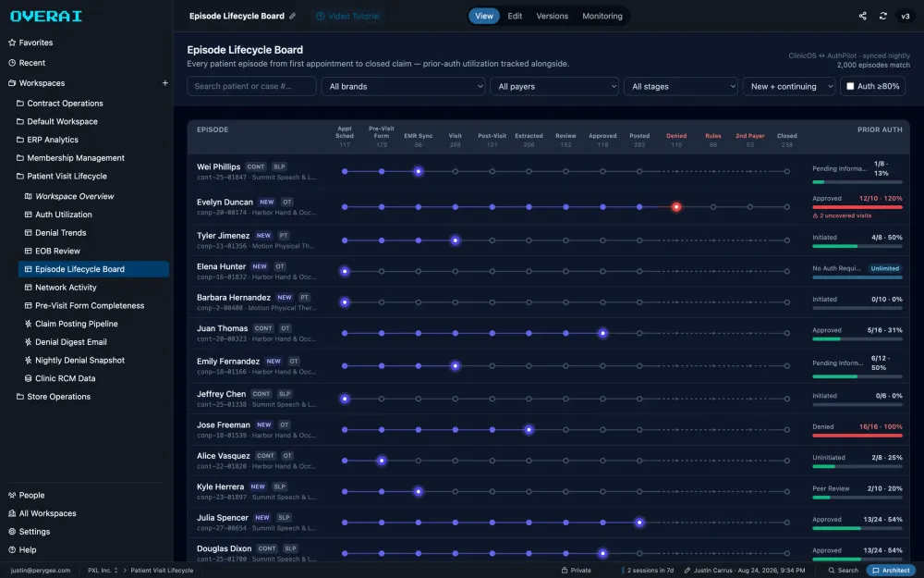Click the Nightly Denial Snapshot icon
Screen dimensions: 924x578
click(29, 361)
